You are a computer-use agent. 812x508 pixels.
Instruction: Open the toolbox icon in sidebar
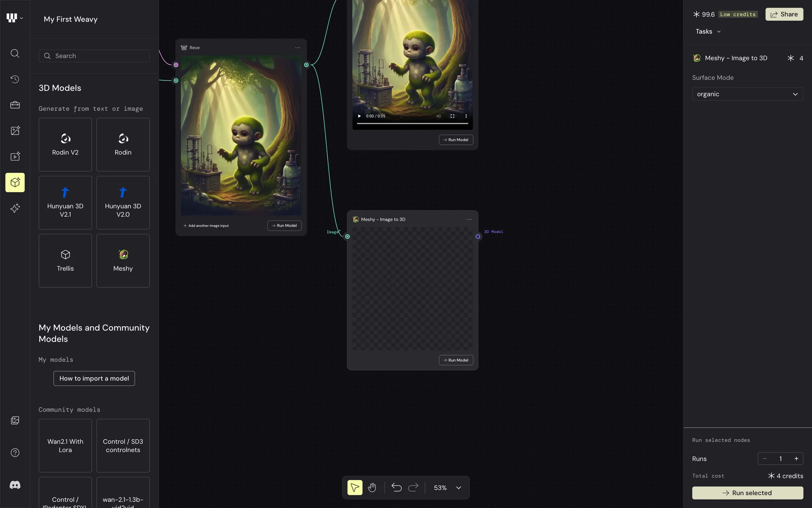tap(15, 105)
